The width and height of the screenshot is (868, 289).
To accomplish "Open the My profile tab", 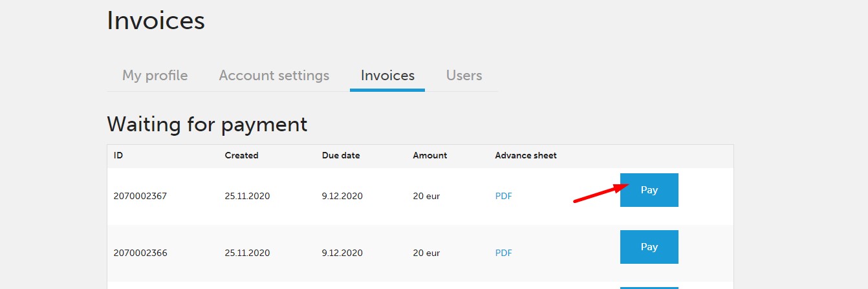I will click(155, 76).
